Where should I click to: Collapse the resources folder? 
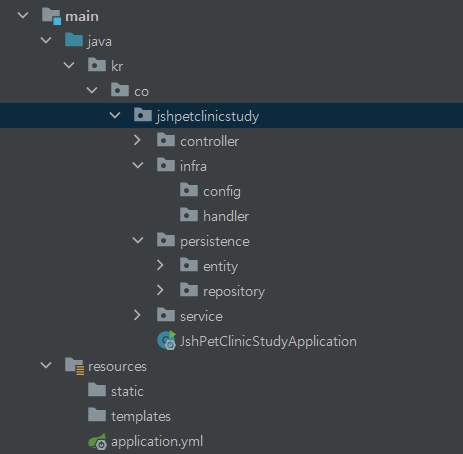[46, 365]
